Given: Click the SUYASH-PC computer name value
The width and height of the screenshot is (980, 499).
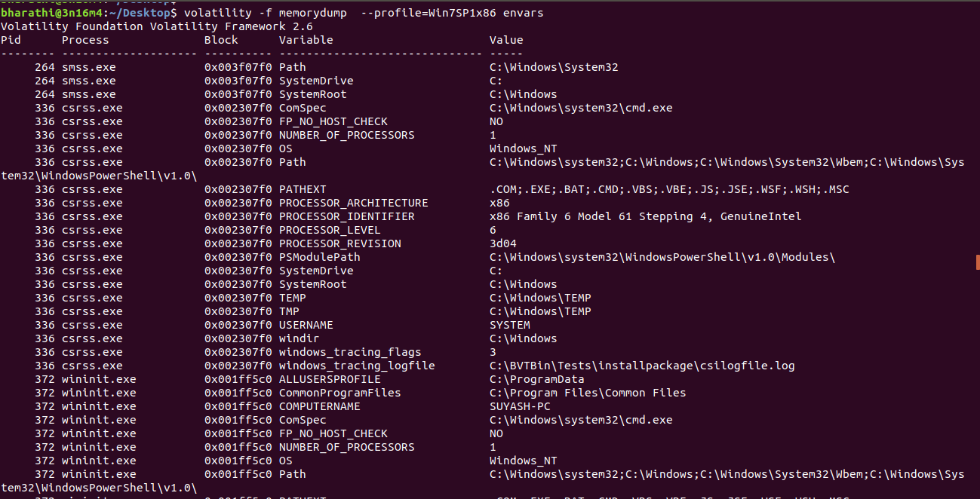Looking at the screenshot, I should [x=520, y=406].
